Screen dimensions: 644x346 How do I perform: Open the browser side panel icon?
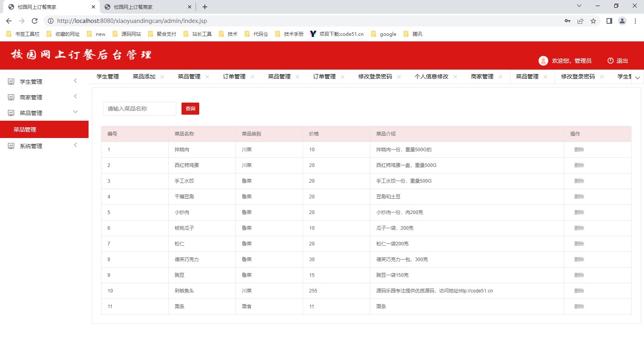(609, 21)
